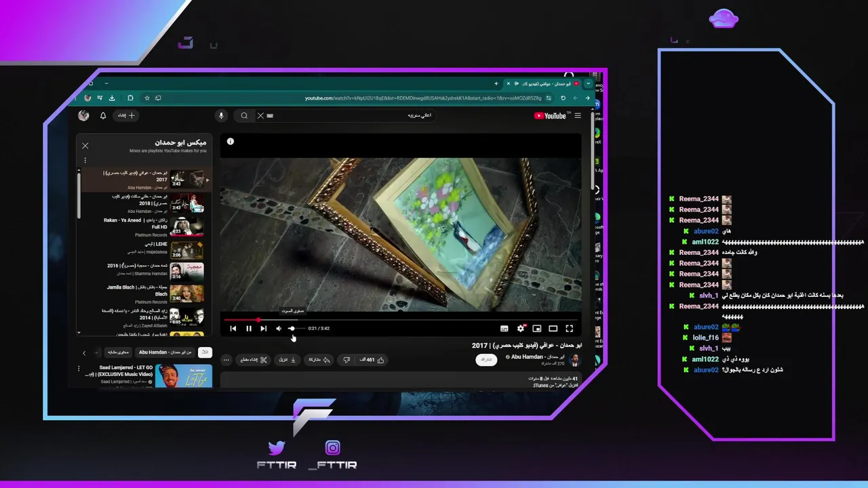Close the ميكس ابو حمدان playlist panel
Viewport: 868px width, 488px height.
(85, 146)
